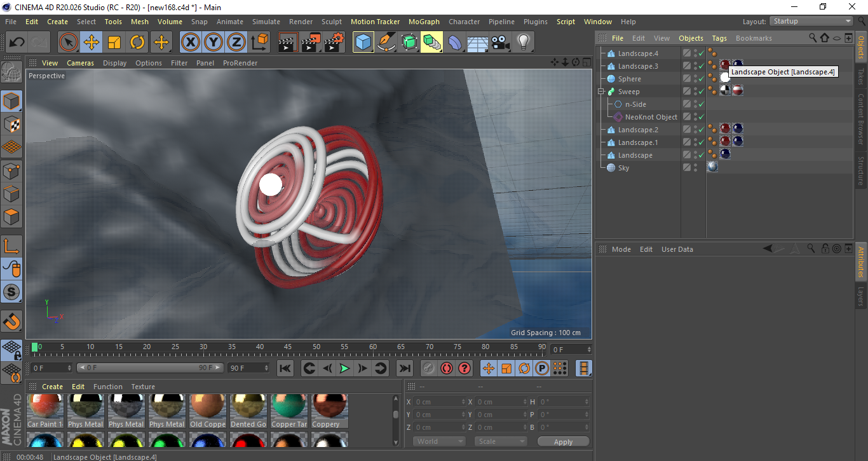Switch to the Attributes side tab
This screenshot has width=868, height=461.
(x=861, y=262)
